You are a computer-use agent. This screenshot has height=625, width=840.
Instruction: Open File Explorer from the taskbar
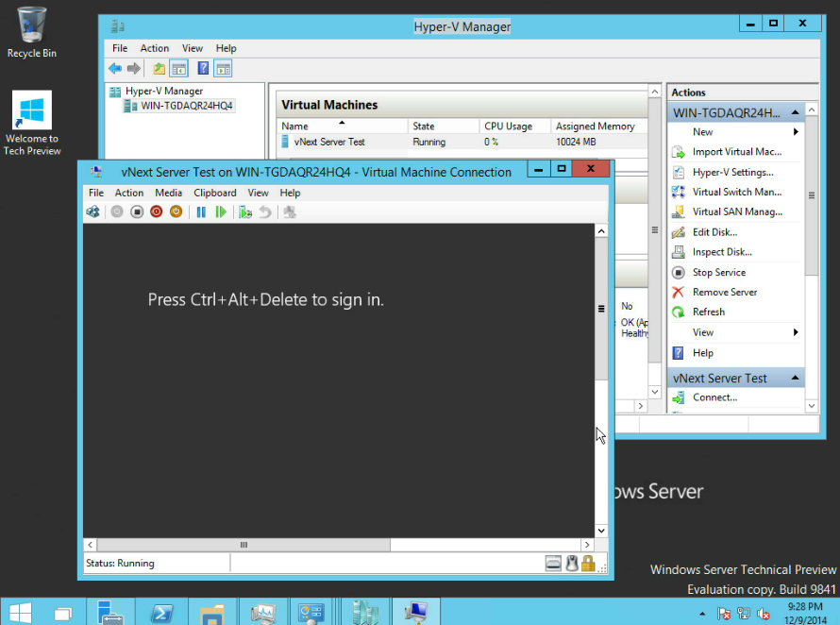pos(212,612)
